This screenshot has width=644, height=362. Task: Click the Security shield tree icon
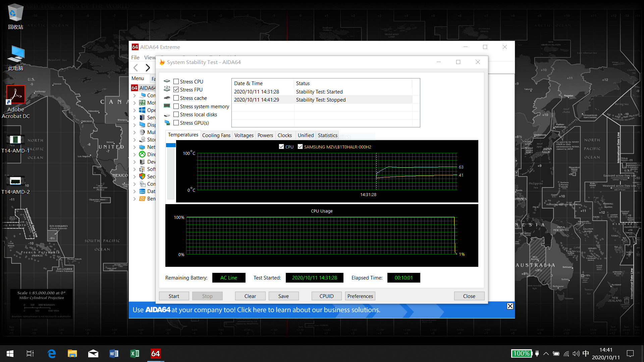click(142, 176)
